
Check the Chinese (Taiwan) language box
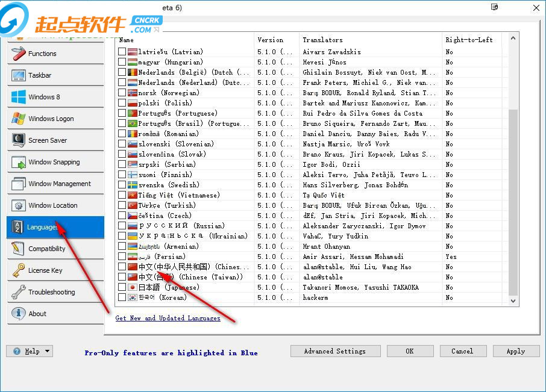122,277
